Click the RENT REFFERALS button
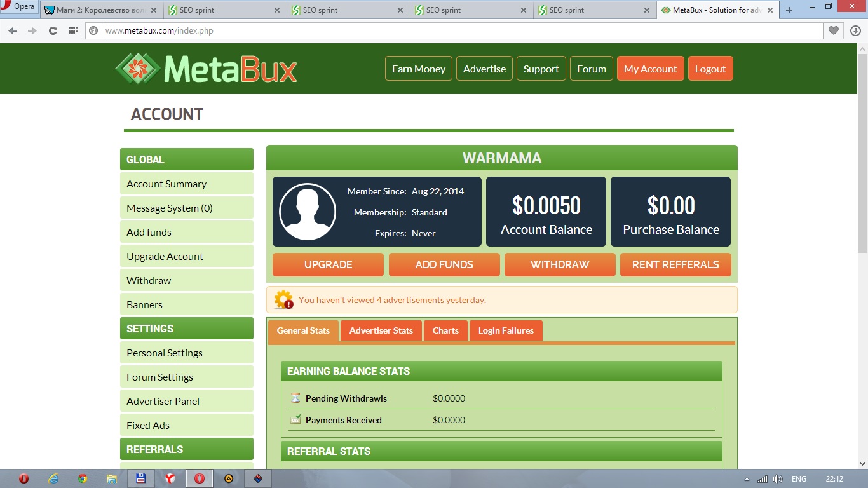Viewport: 868px width, 488px height. tap(675, 264)
